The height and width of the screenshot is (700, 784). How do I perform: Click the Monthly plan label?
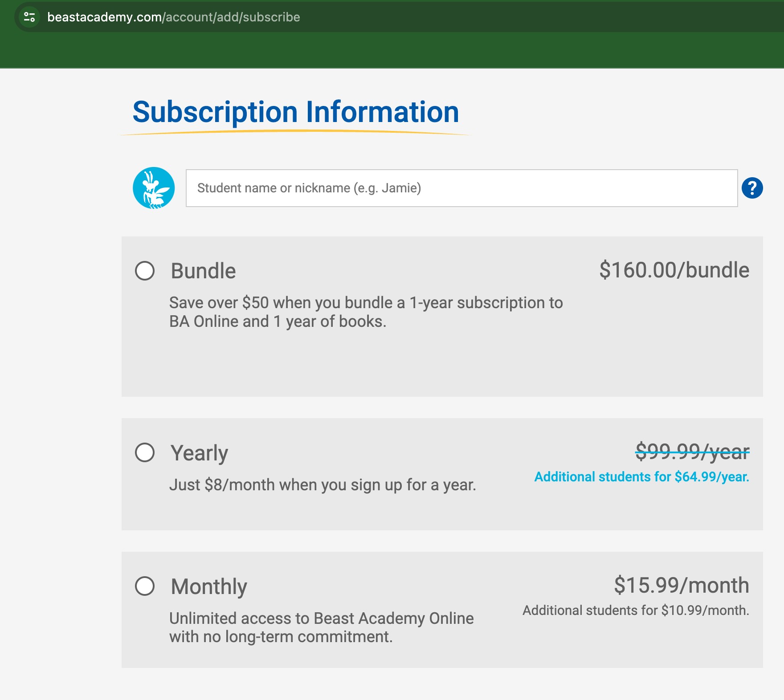point(209,587)
